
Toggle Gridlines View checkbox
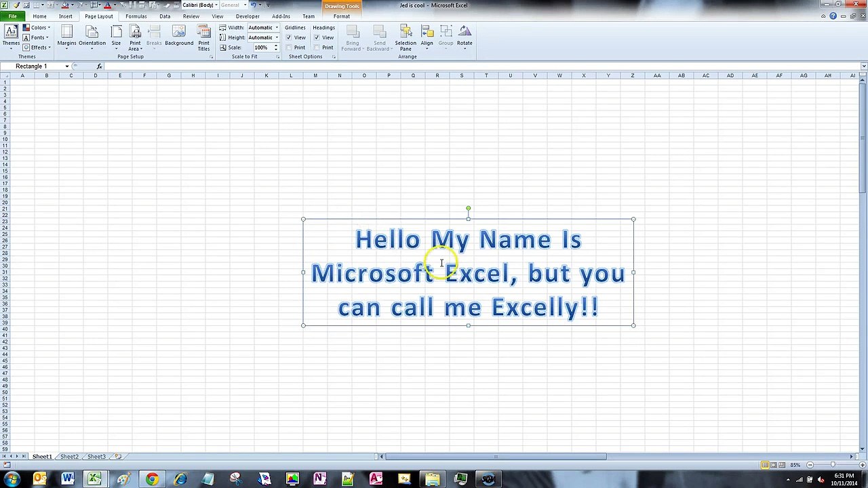point(289,37)
